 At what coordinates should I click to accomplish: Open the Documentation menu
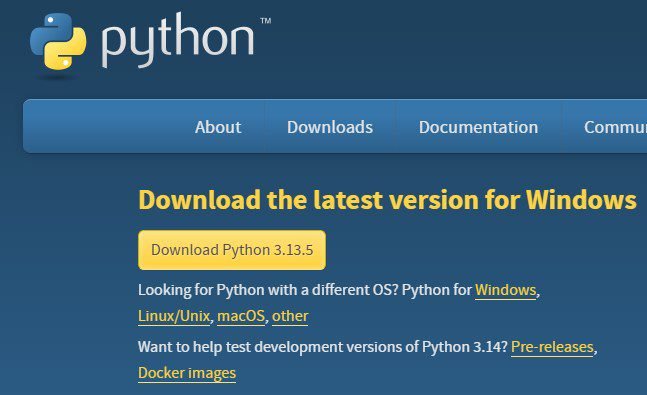tap(479, 127)
